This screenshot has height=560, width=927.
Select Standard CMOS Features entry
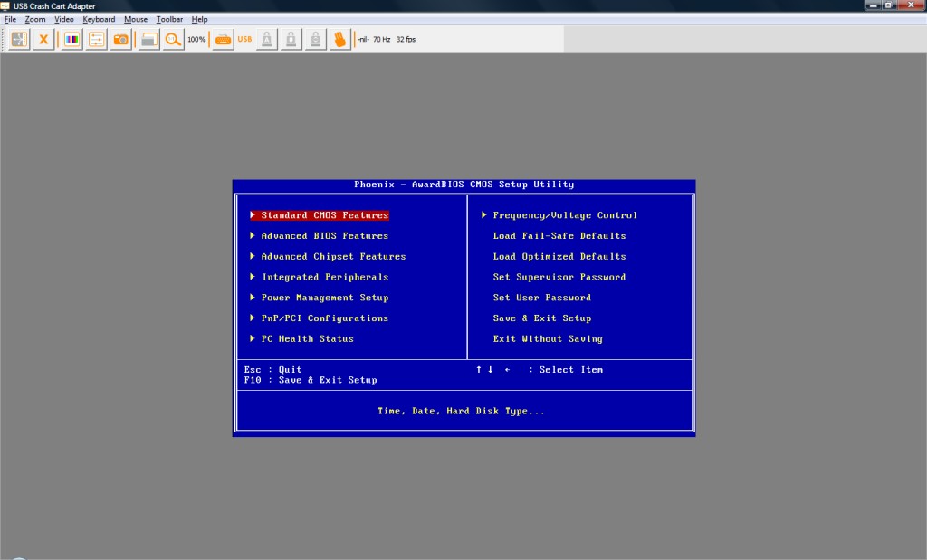[325, 215]
